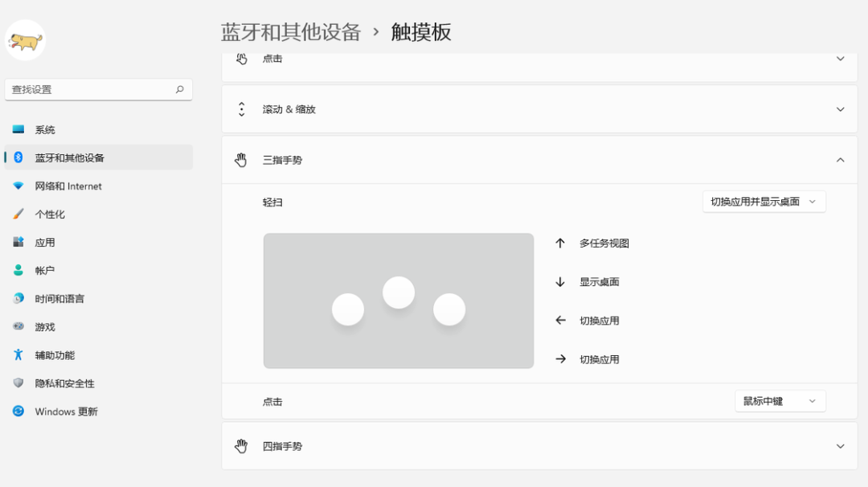This screenshot has width=868, height=487.
Task: Click the 三指手势 section title
Action: (x=282, y=160)
